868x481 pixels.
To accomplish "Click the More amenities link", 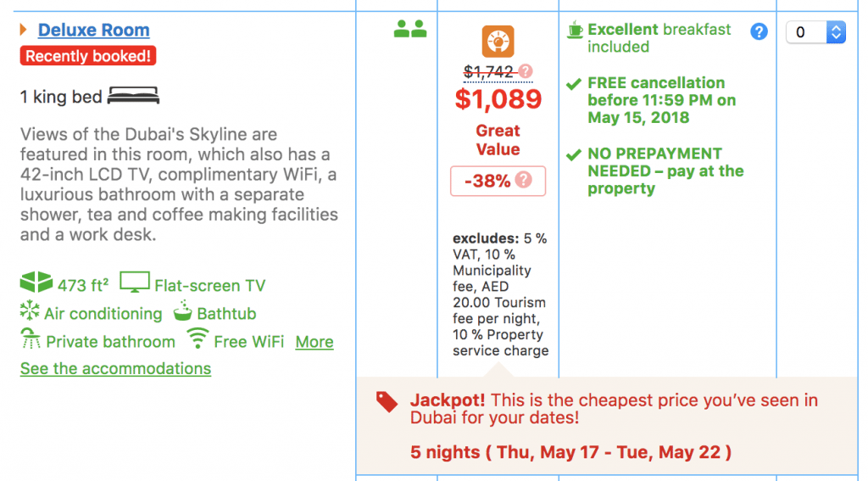I will coord(314,342).
